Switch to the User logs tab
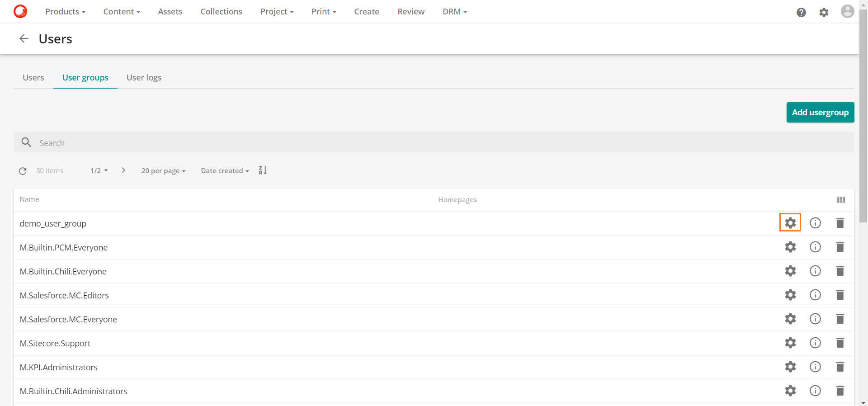868x406 pixels. pos(144,78)
